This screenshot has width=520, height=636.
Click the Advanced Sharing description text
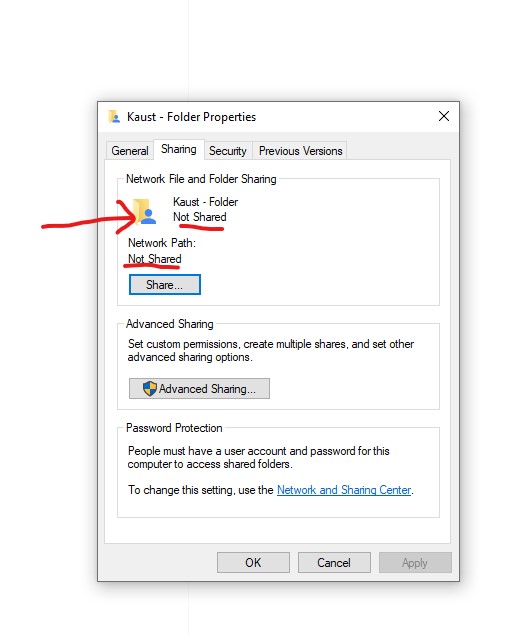pyautogui.click(x=271, y=350)
